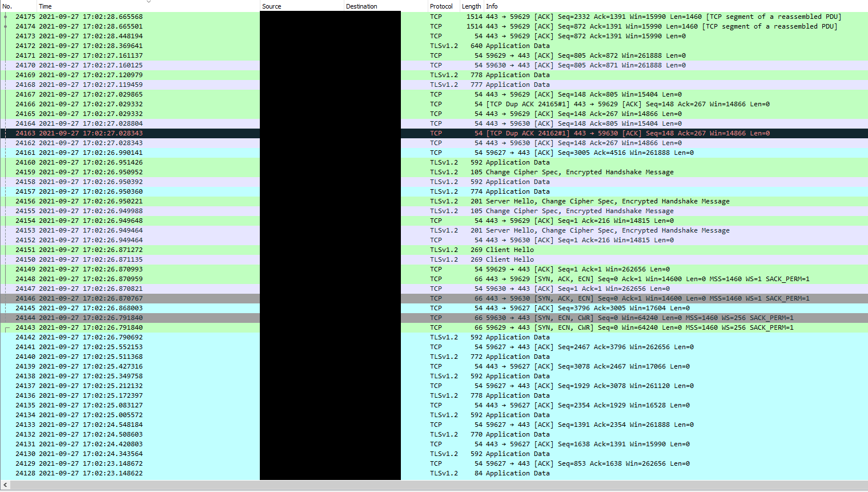868x492 pixels.
Task: Select the Change Cipher Spec packet 24159
Action: coord(228,172)
